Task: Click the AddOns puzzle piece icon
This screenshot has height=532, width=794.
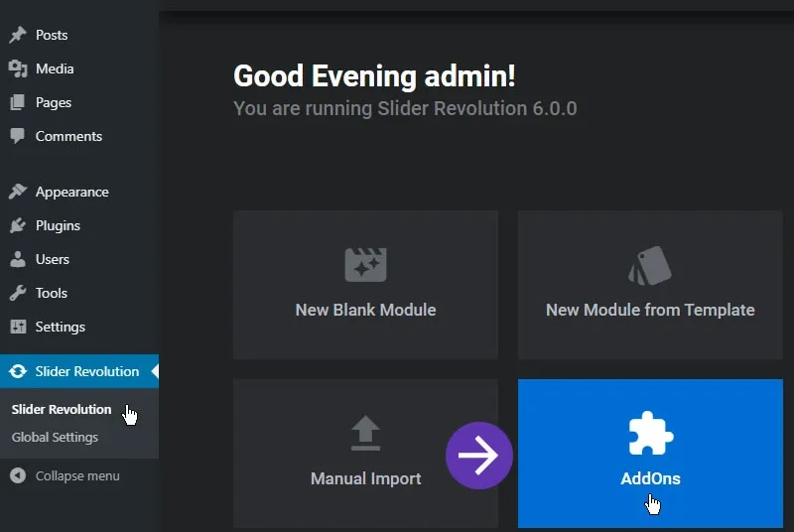Action: click(x=651, y=434)
